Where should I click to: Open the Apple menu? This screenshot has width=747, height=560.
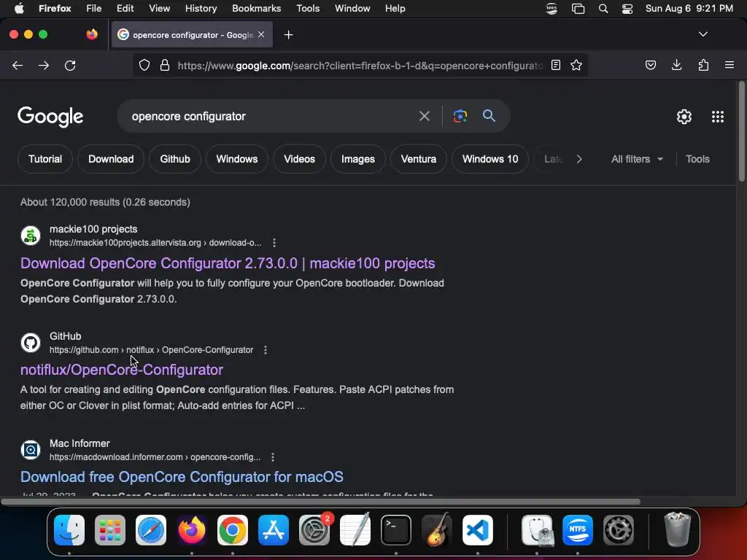point(19,9)
